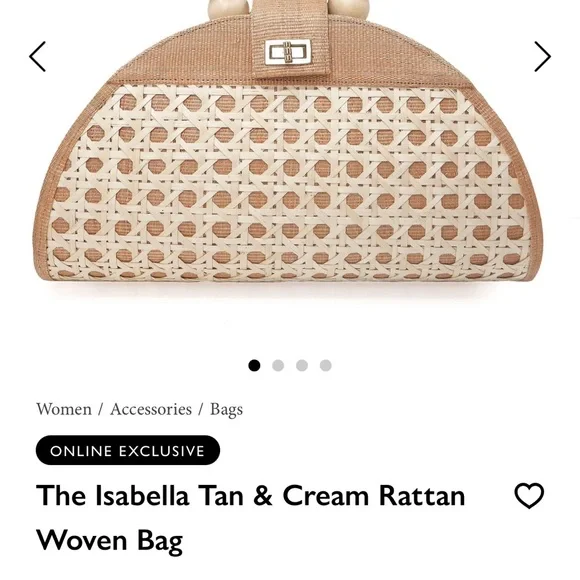
Task: Click slash separator before Bags
Action: (x=201, y=409)
